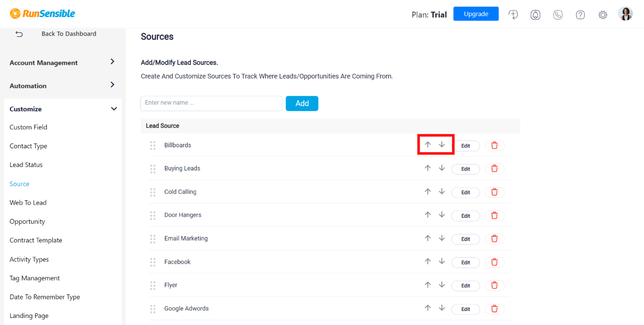Edit the Cold Calling source

point(465,192)
